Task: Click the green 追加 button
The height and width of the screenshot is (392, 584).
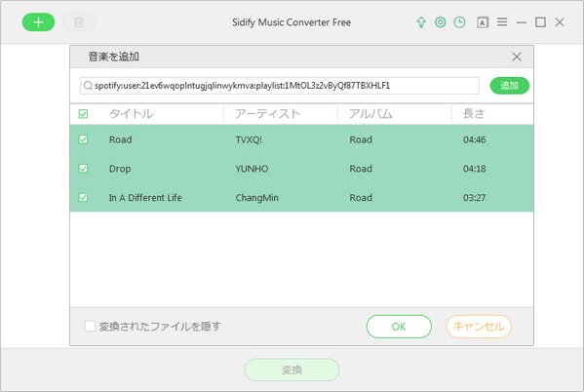Action: tap(510, 86)
